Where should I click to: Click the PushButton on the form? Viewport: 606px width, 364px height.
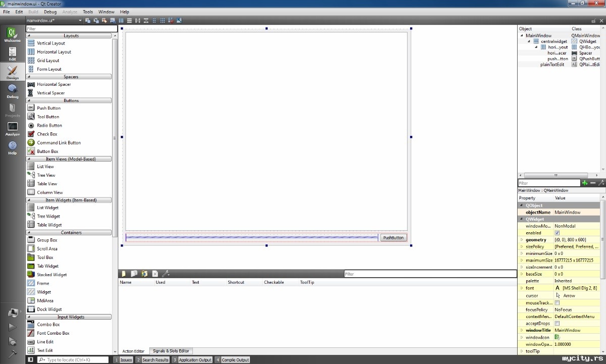coord(393,238)
